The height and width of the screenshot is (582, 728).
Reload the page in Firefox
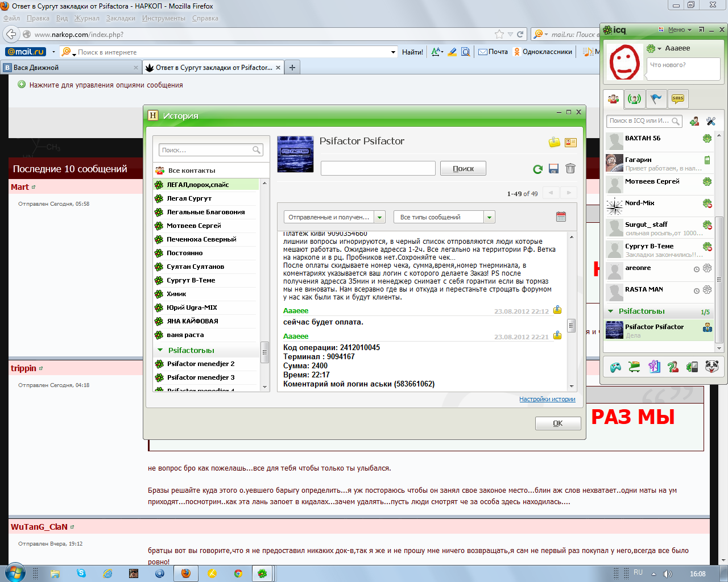tap(520, 34)
